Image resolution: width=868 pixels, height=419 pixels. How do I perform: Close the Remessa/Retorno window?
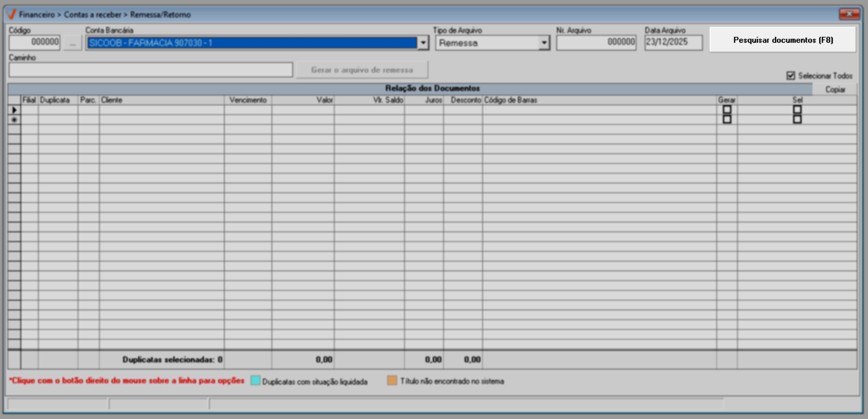849,14
